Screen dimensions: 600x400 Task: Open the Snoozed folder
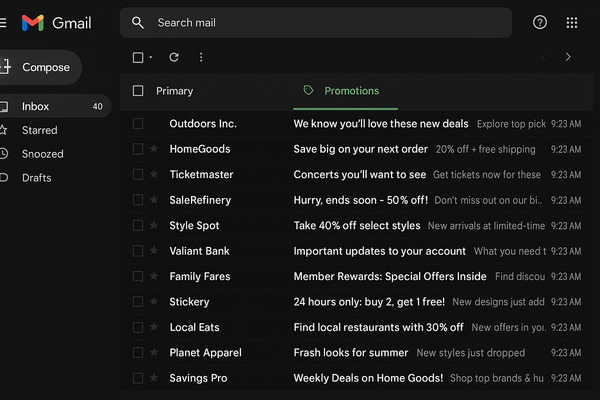42,154
